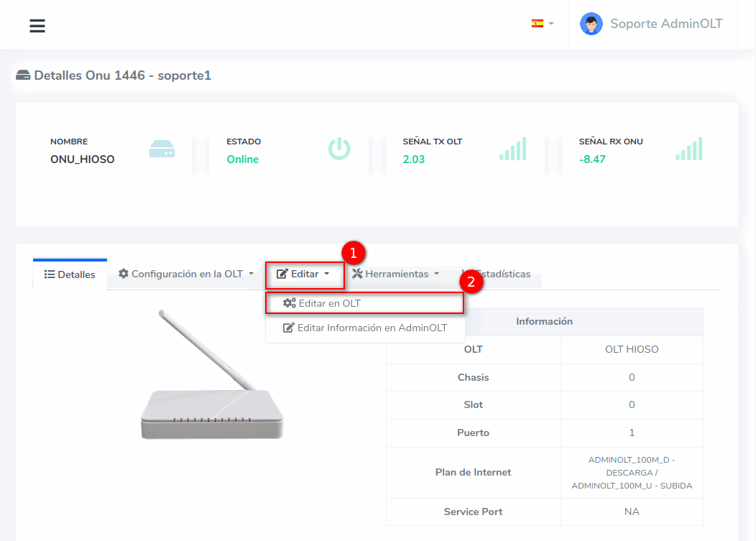The height and width of the screenshot is (541, 756).
Task: Collapse the Editar dropdown
Action: pyautogui.click(x=303, y=274)
